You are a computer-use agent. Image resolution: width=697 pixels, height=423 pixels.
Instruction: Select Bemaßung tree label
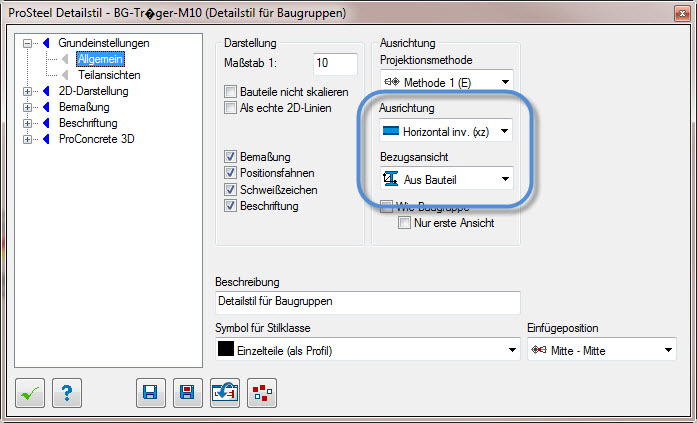coord(84,107)
